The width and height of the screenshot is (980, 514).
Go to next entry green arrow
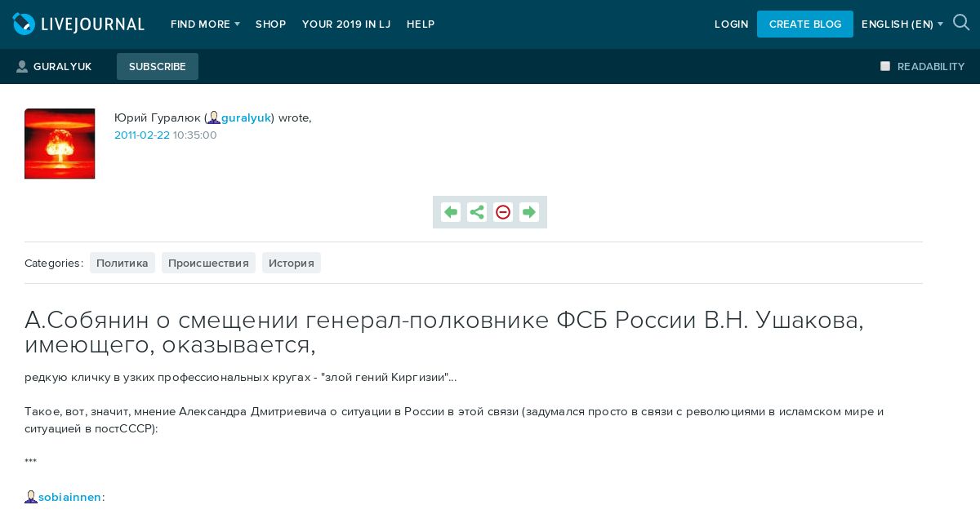coord(529,212)
